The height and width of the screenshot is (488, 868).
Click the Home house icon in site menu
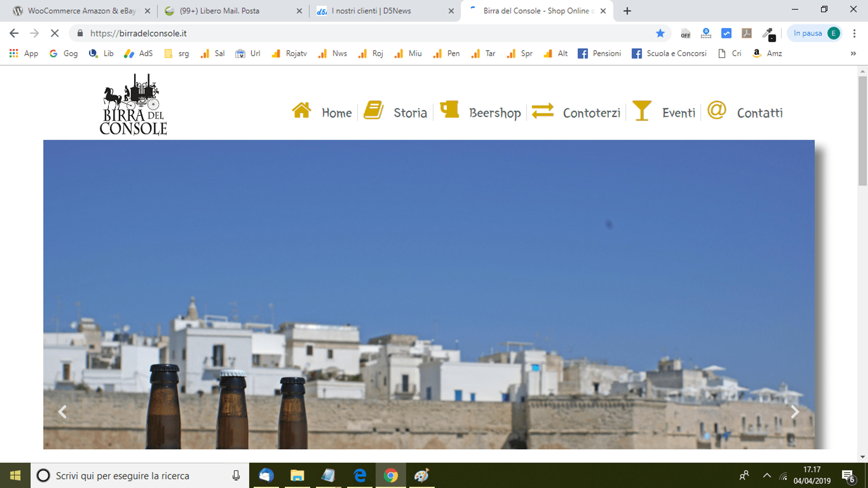tap(301, 110)
